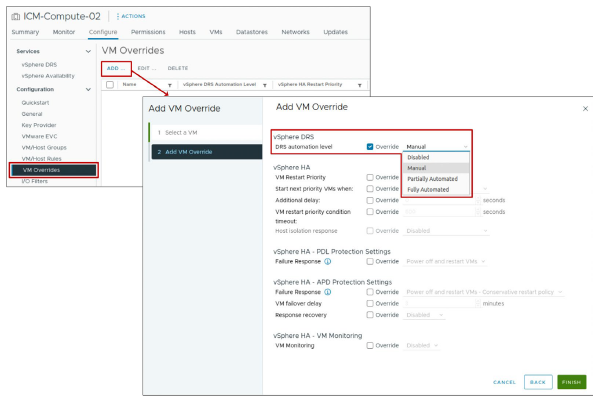The image size is (600, 402).
Task: Collapse the Services section chevron
Action: (88, 51)
